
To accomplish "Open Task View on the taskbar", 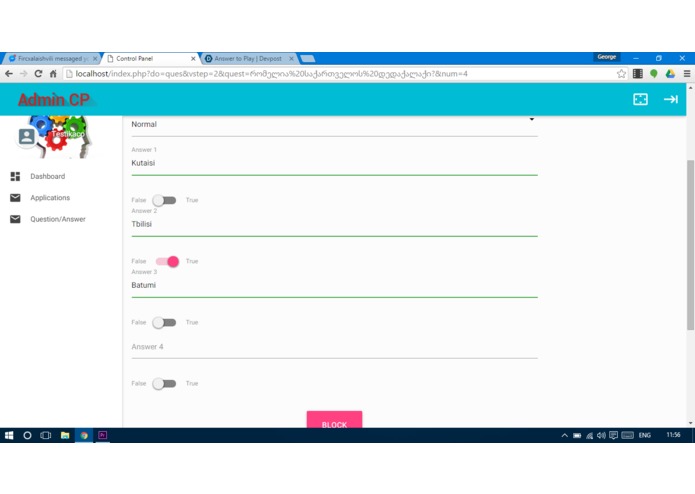I will (x=46, y=436).
